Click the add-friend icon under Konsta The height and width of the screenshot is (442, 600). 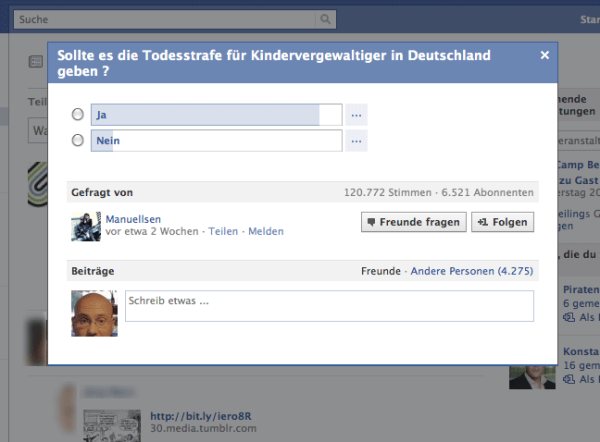pyautogui.click(x=569, y=379)
